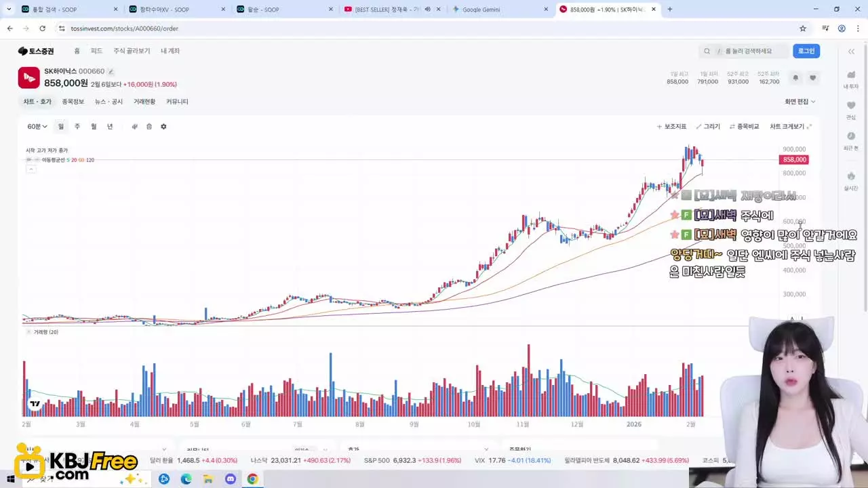The width and height of the screenshot is (868, 488).
Task: Open 관심 watchlist in right sidebar
Action: tap(851, 110)
